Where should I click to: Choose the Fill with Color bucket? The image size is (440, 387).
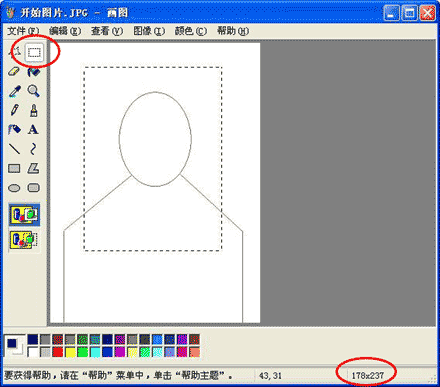pos(34,72)
